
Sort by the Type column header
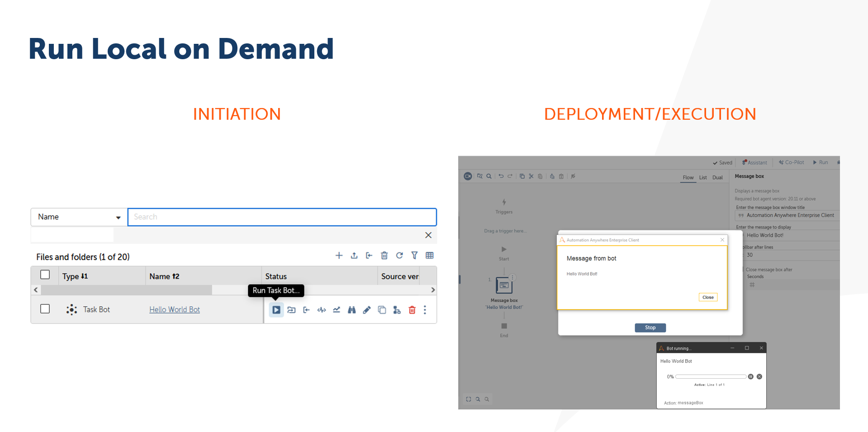tap(75, 276)
